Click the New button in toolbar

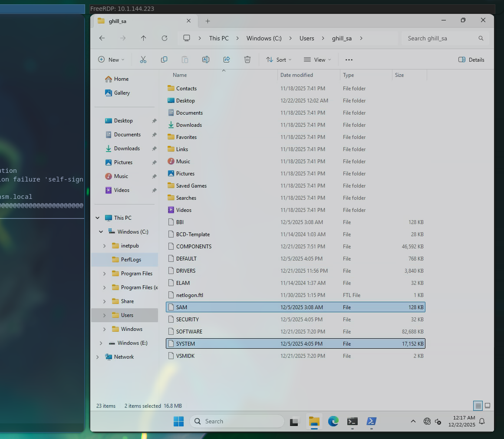(111, 59)
